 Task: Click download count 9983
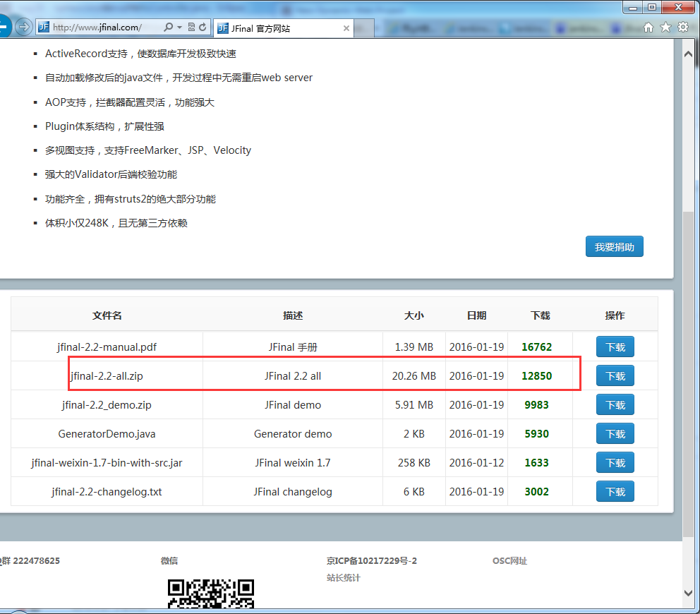[x=536, y=405]
